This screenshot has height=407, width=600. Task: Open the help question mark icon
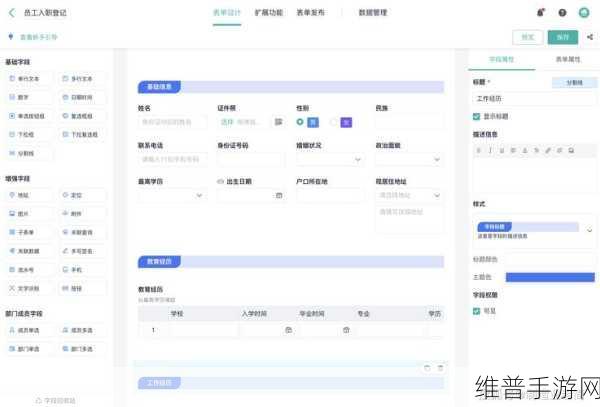(x=562, y=13)
